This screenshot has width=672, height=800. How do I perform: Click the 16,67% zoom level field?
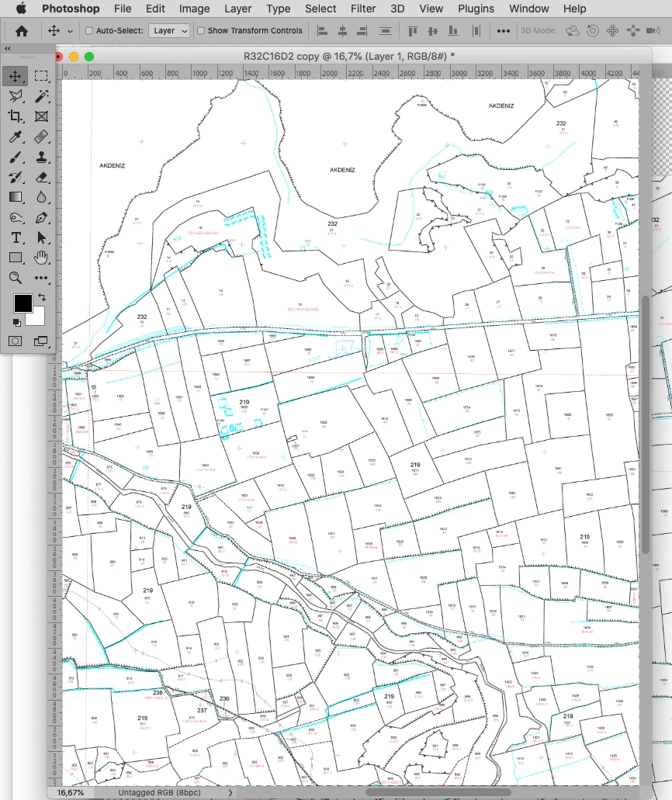click(x=71, y=792)
